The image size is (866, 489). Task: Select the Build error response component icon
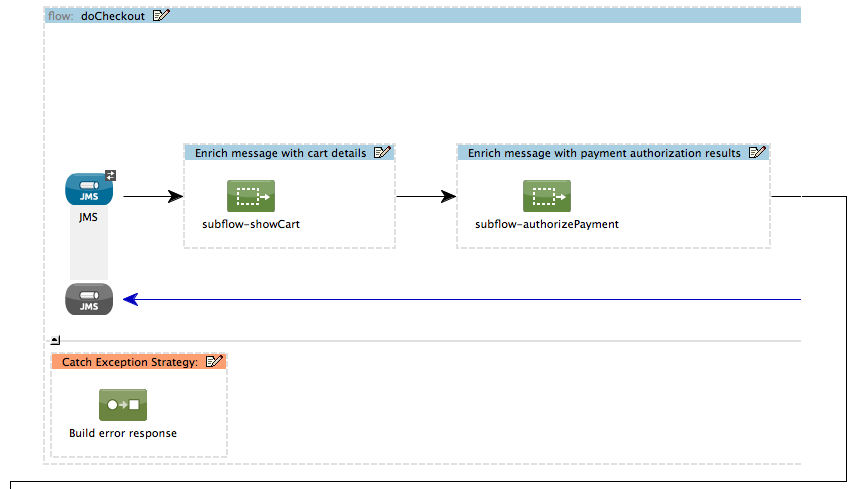[123, 405]
